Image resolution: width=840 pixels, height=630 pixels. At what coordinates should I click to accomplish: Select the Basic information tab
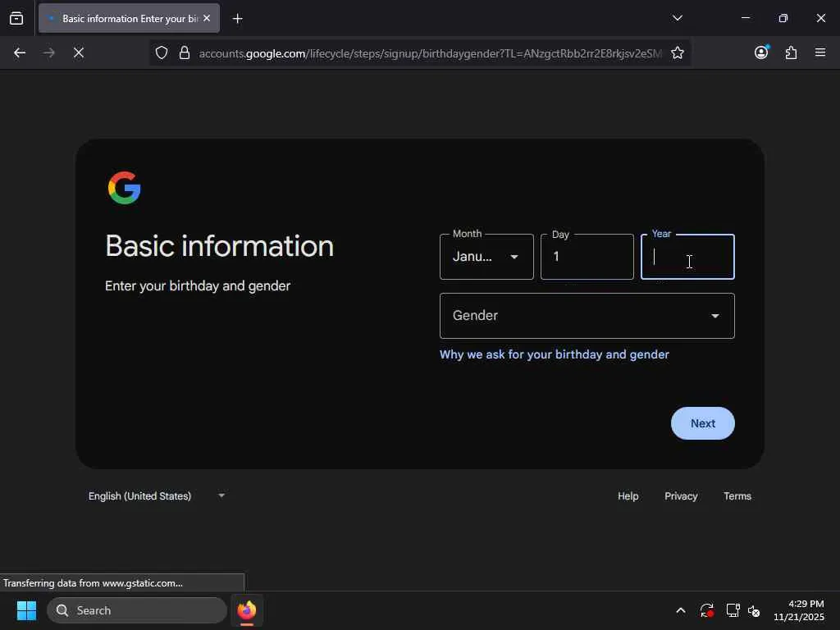[129, 18]
